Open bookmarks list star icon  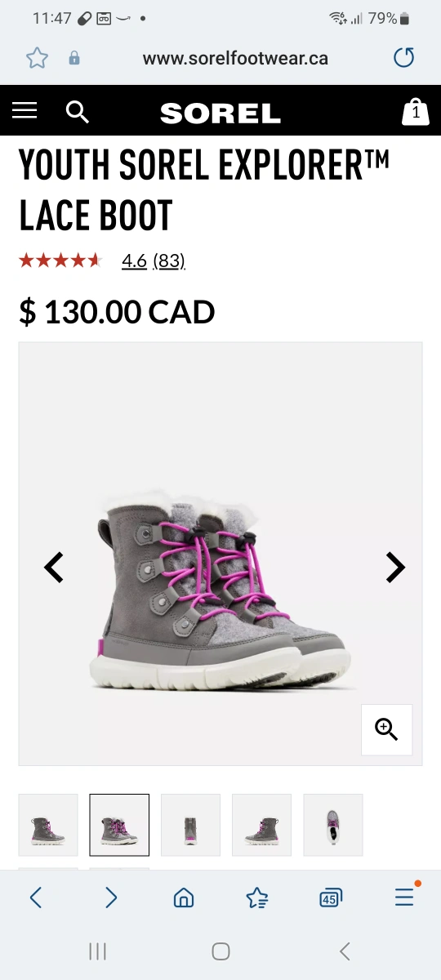257,898
